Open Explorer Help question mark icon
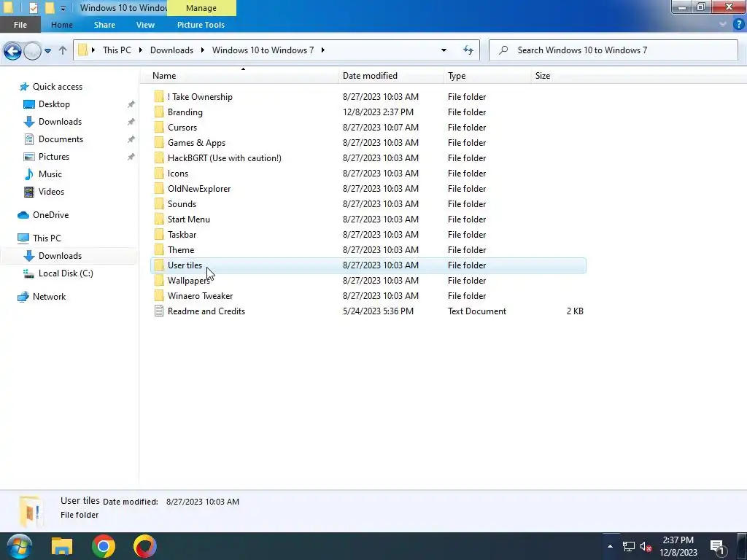Image resolution: width=747 pixels, height=560 pixels. [738, 24]
